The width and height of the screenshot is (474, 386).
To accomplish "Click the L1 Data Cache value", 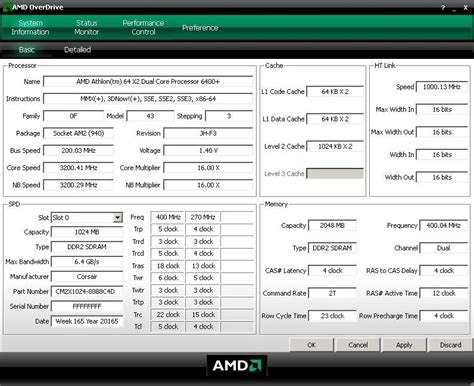I will [335, 119].
